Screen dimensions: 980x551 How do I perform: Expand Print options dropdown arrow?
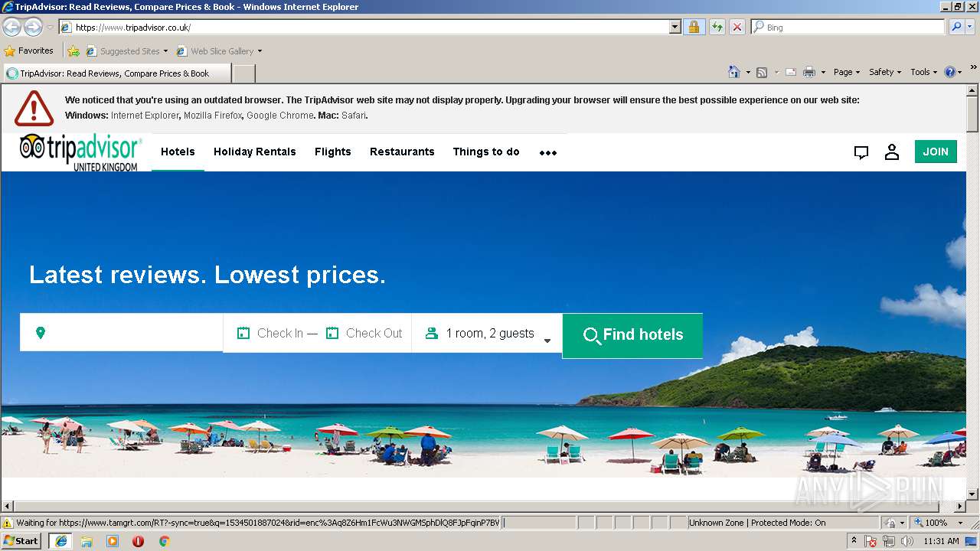tap(823, 73)
